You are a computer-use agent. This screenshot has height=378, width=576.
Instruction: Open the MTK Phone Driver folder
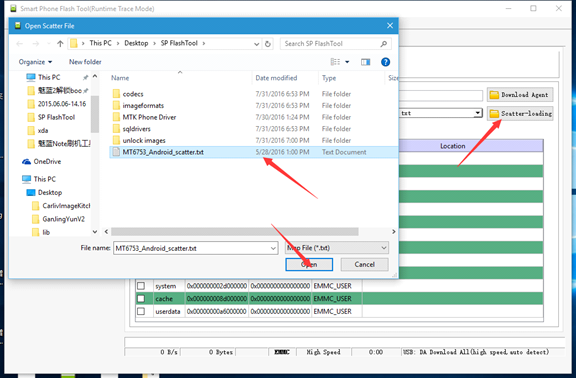[x=149, y=117]
